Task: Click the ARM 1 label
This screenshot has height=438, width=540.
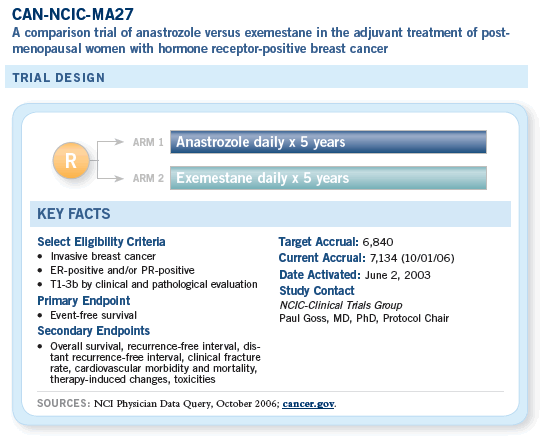Action: [148, 142]
